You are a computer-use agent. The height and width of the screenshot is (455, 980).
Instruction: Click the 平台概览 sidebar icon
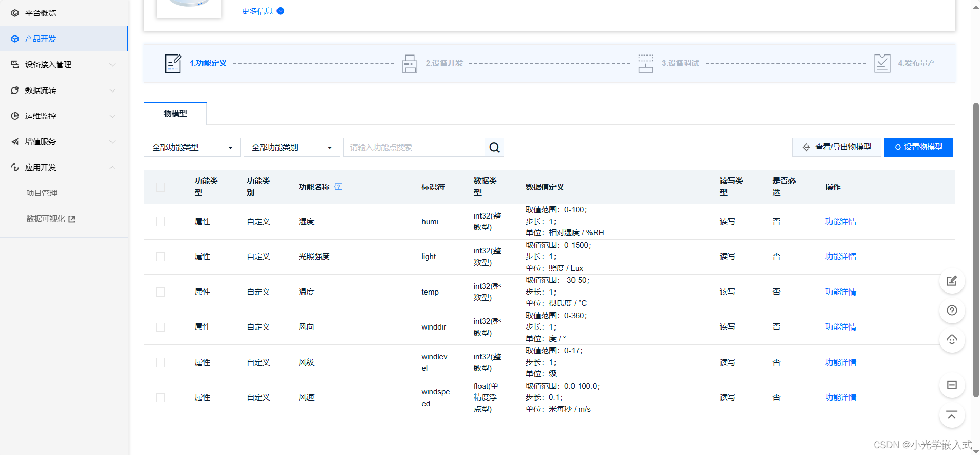pyautogui.click(x=15, y=13)
